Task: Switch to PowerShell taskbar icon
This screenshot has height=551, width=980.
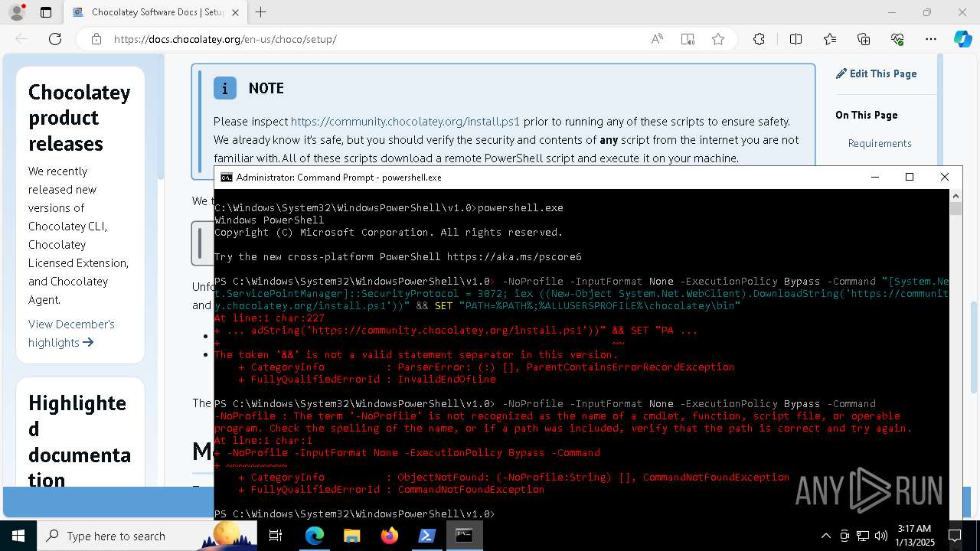Action: [426, 536]
